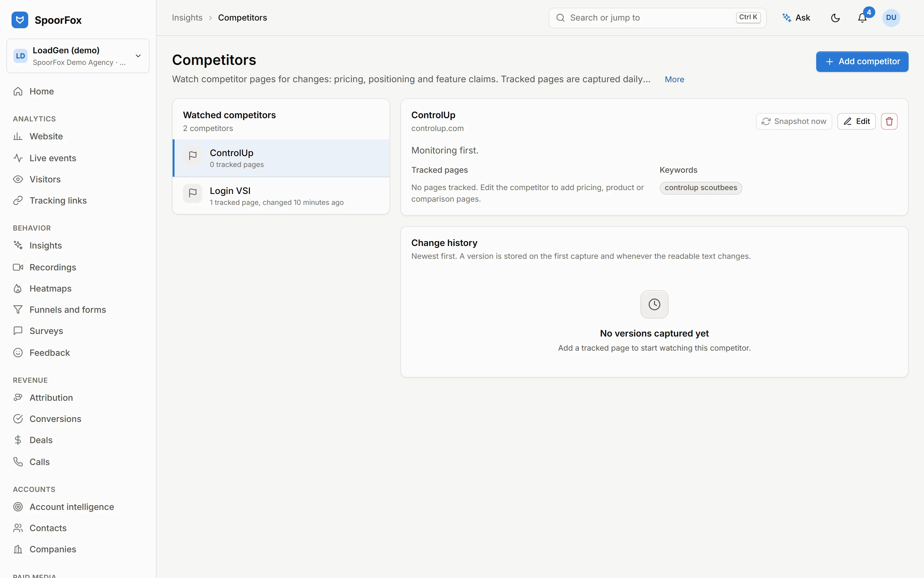The image size is (924, 578).
Task: Open Live events in the sidebar
Action: tap(78, 158)
